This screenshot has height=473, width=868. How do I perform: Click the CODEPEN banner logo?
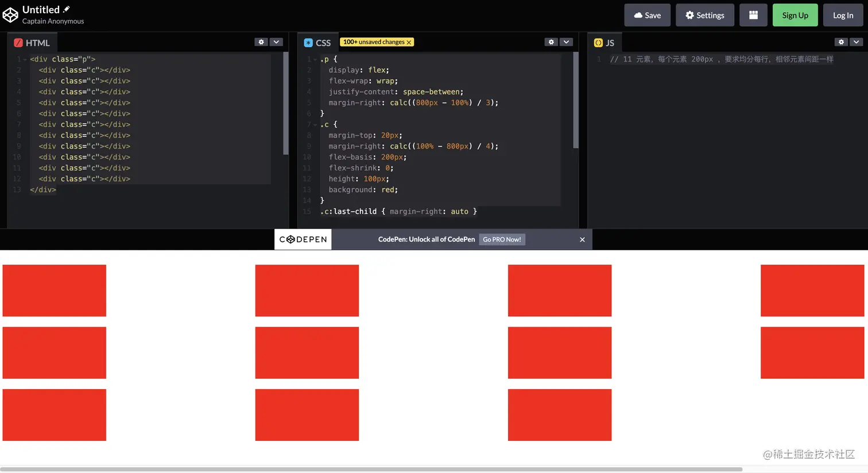(303, 239)
